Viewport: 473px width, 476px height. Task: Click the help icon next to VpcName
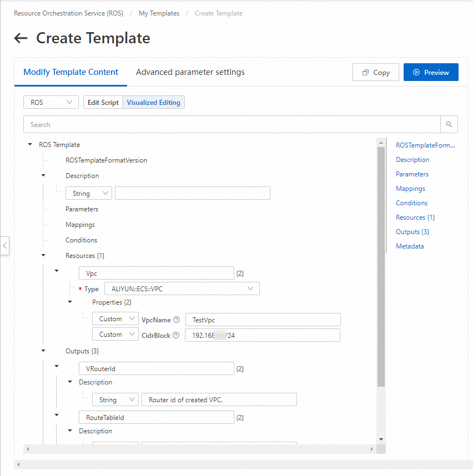click(x=177, y=320)
